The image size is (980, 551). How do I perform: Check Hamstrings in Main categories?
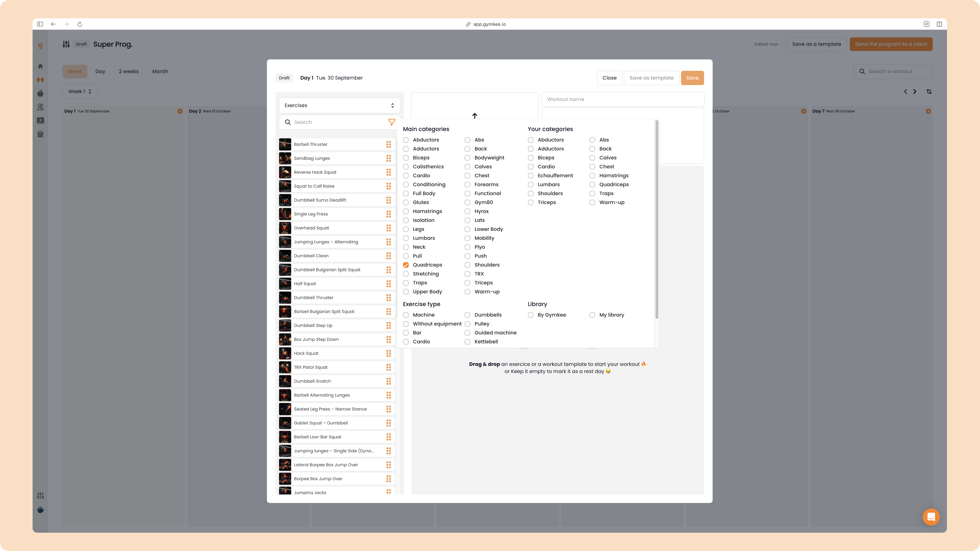tap(406, 211)
